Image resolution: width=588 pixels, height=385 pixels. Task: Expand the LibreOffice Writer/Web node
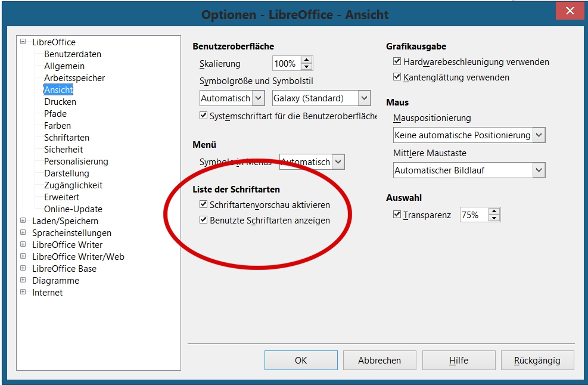click(x=23, y=256)
